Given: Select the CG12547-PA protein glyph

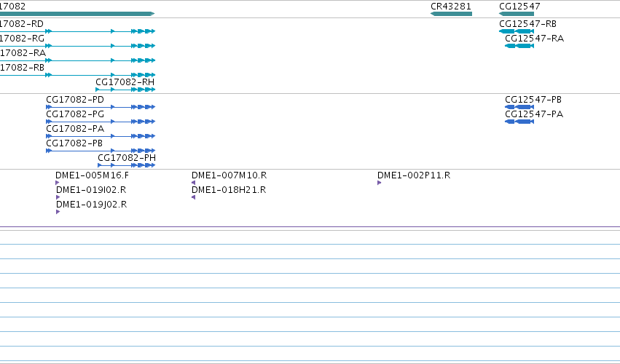Looking at the screenshot, I should [x=519, y=122].
